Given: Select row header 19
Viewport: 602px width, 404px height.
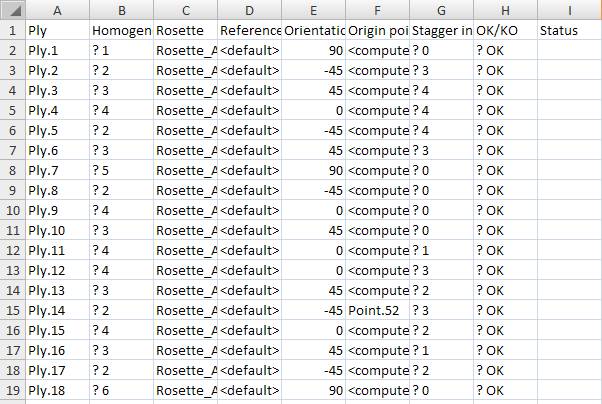Looking at the screenshot, I should pos(12,390).
